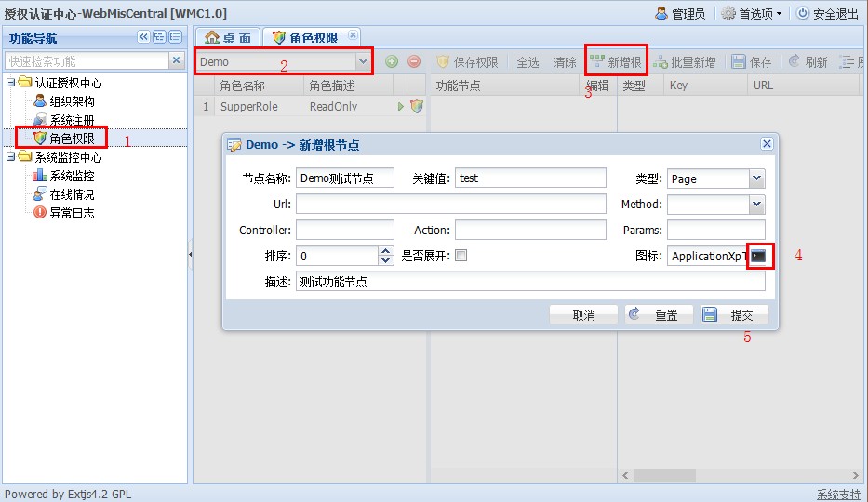
Task: Click the shield icon in SupperRole row
Action: pyautogui.click(x=417, y=107)
